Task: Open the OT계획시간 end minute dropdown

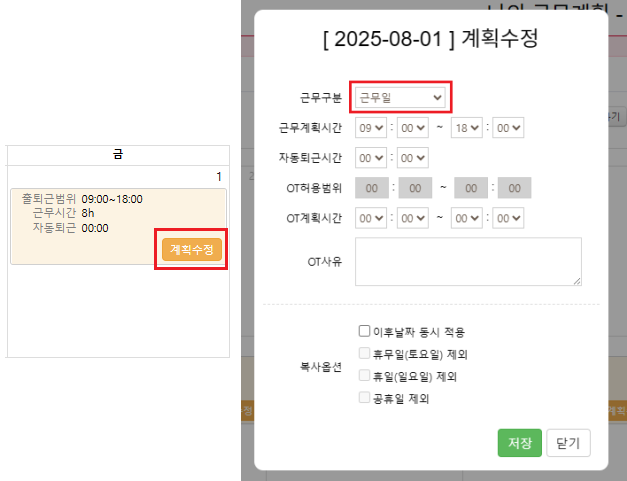Action: pos(508,218)
